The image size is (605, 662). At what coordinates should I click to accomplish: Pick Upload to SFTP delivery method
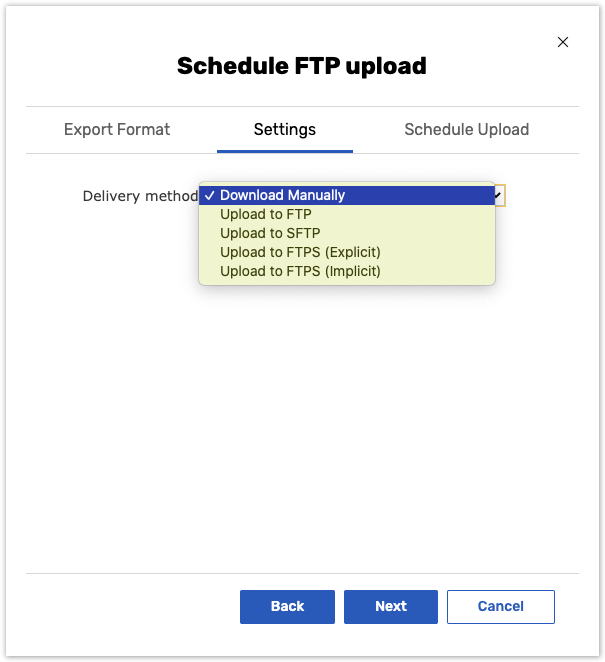click(270, 234)
